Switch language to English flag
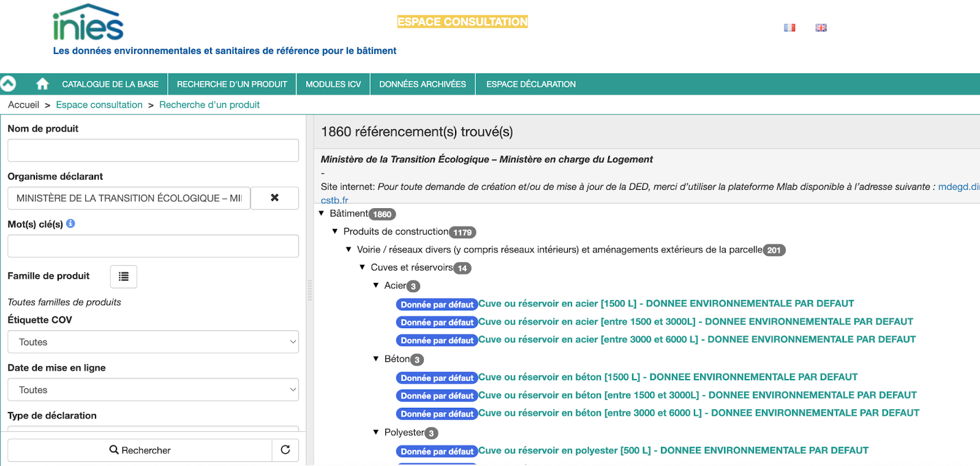 click(821, 28)
